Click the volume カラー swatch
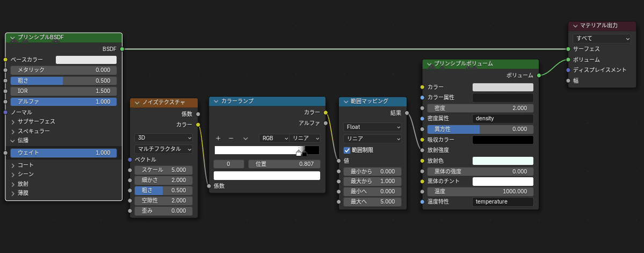This screenshot has width=644, height=253. coord(503,87)
